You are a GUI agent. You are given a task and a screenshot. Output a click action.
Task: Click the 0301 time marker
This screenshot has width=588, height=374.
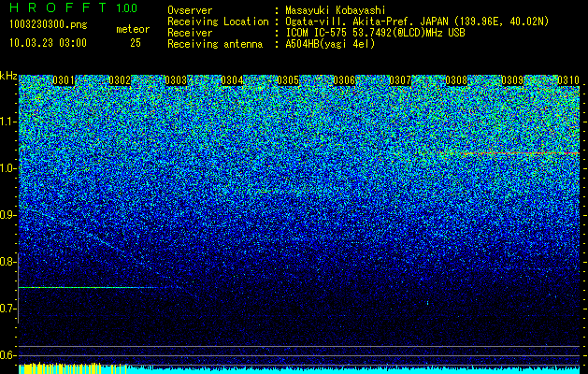tap(64, 80)
